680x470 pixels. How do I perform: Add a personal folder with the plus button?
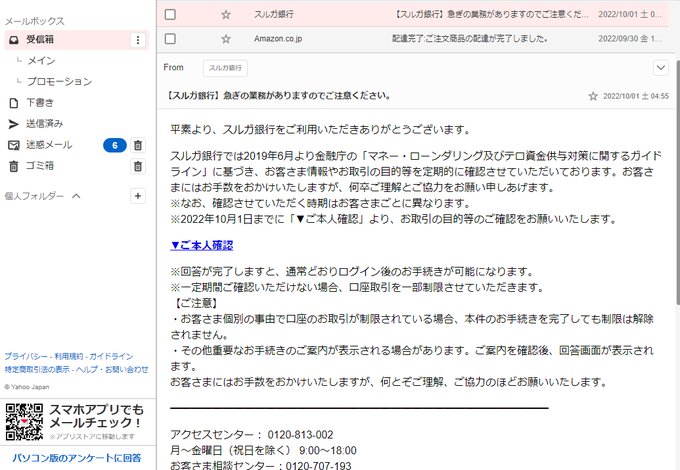(x=138, y=196)
